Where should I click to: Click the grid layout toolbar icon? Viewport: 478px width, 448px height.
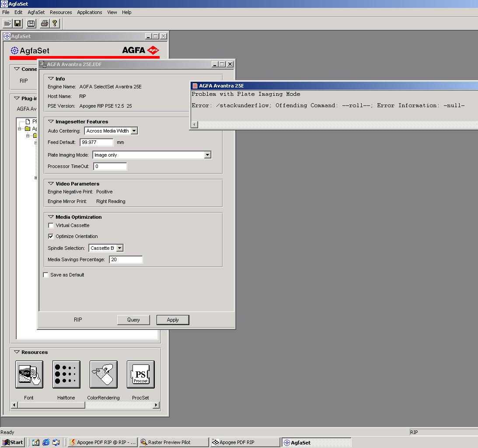(31, 23)
